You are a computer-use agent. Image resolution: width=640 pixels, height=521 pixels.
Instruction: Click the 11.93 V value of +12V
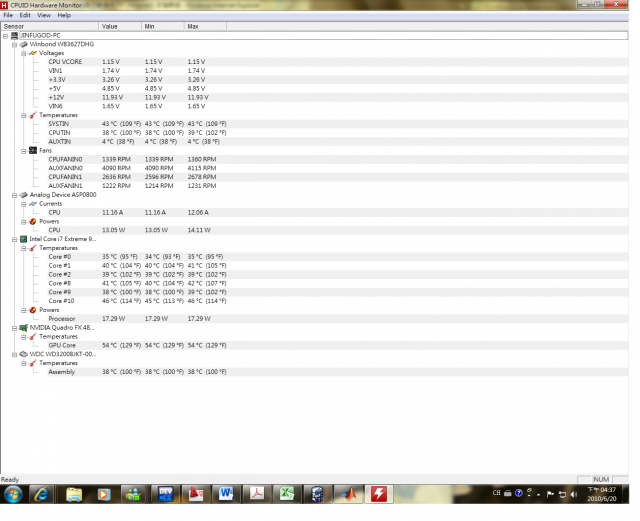112,98
